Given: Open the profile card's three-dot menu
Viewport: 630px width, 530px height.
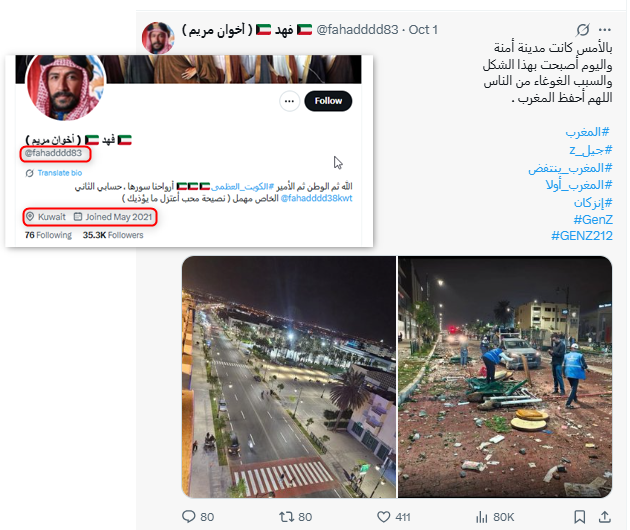Looking at the screenshot, I should click(x=289, y=101).
